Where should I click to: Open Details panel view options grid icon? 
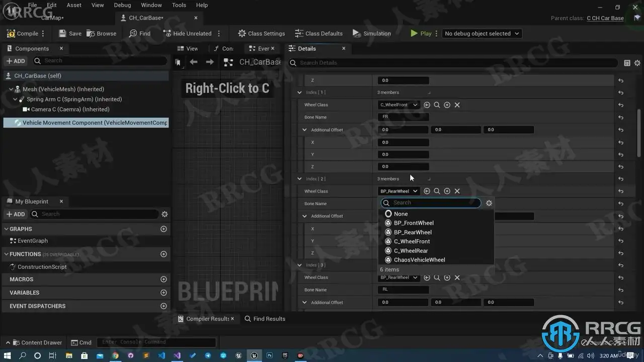pyautogui.click(x=627, y=63)
